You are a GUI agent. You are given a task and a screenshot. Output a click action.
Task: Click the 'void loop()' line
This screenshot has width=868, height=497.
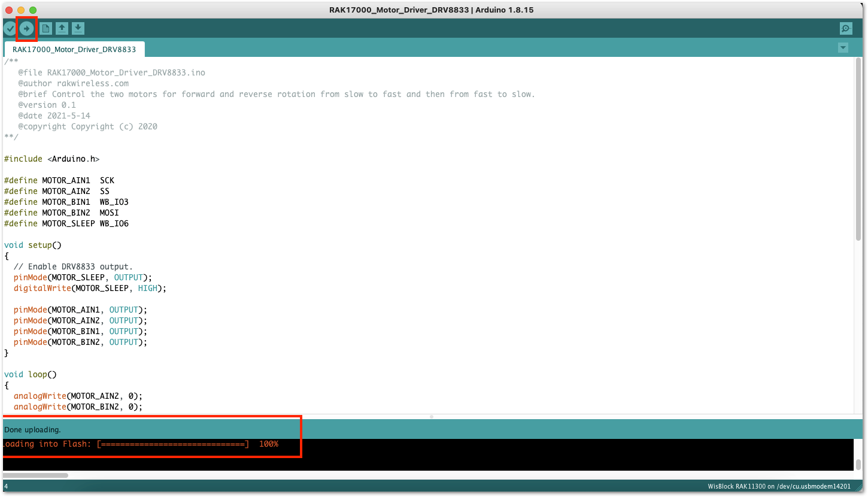(x=30, y=374)
